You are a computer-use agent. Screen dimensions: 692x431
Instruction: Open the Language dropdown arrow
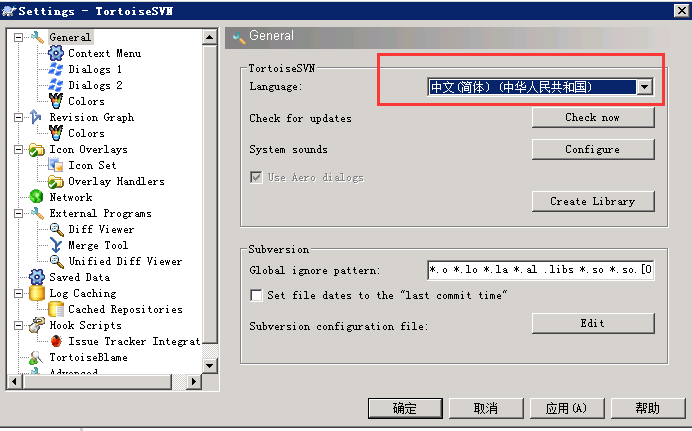click(645, 87)
